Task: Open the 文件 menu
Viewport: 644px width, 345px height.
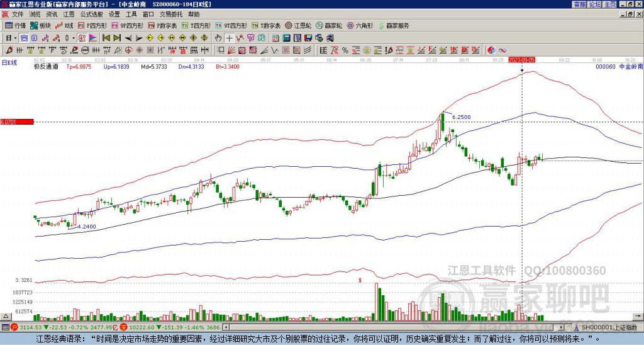Action: 18,14
